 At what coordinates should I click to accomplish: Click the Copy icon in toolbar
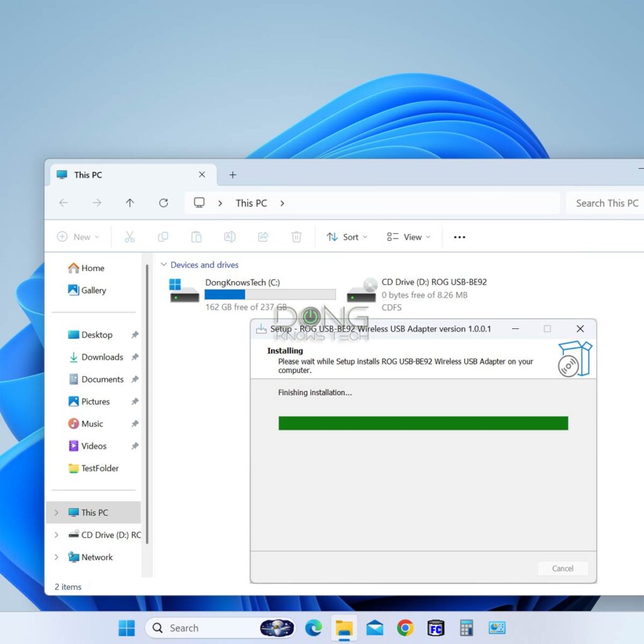click(163, 237)
